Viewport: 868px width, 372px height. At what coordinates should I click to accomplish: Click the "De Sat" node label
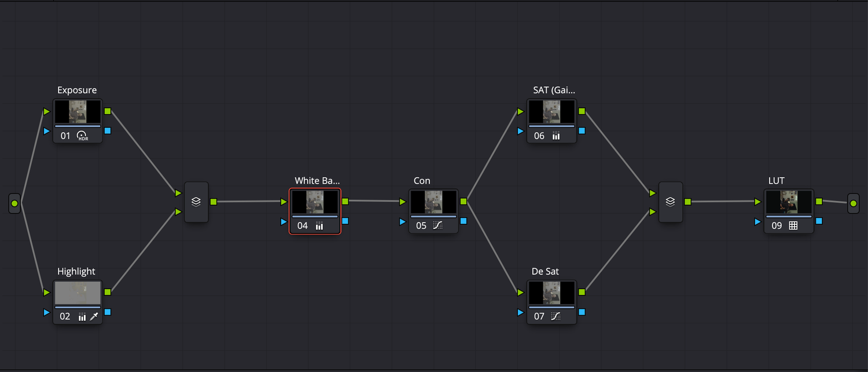[x=545, y=272]
